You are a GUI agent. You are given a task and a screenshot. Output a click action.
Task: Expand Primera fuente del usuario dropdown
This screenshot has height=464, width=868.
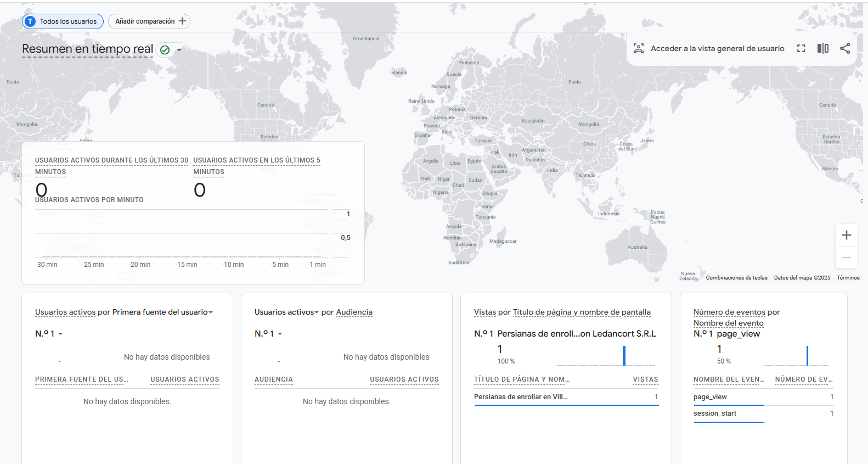point(211,312)
